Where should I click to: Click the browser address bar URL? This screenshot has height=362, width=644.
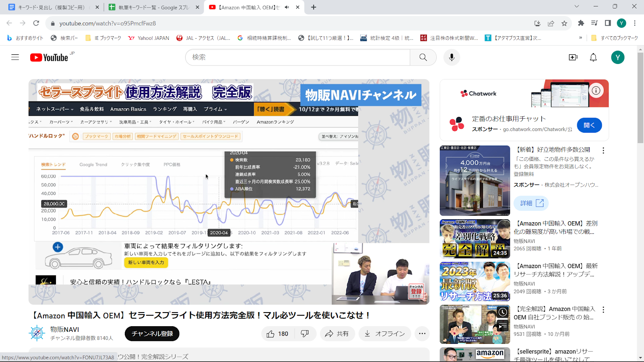coord(108,23)
